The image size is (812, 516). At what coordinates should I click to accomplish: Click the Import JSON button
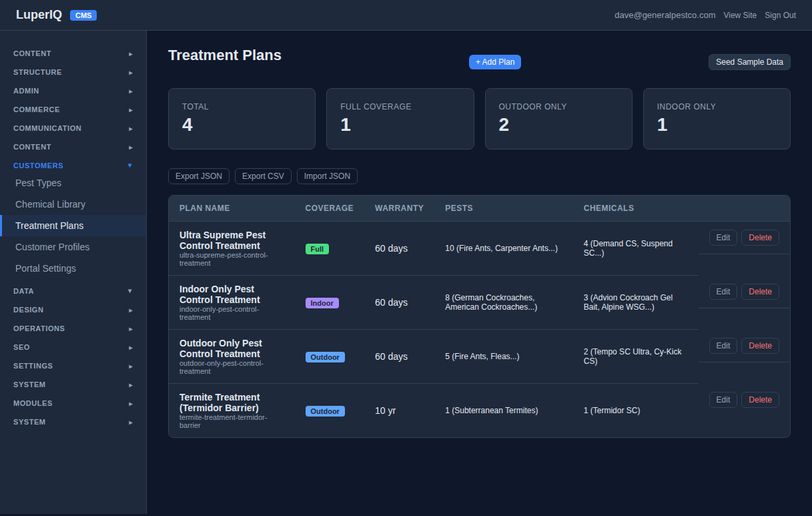tap(327, 176)
